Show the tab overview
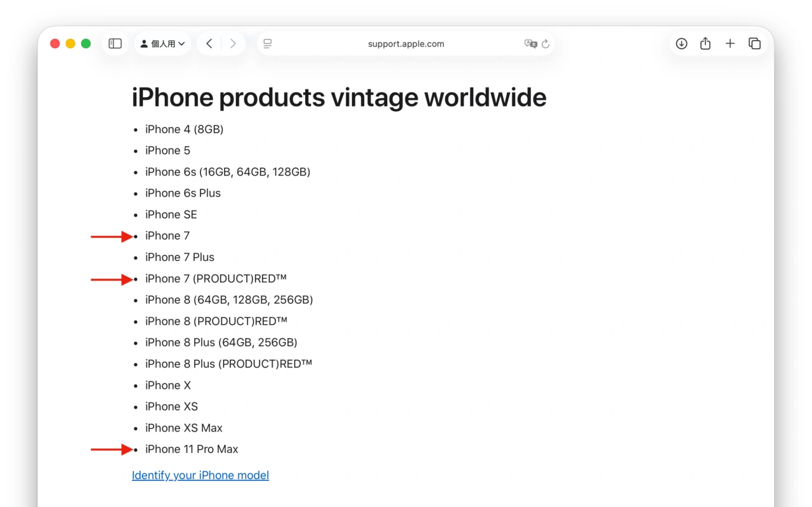Viewport: 812px width, 507px height. [x=755, y=43]
